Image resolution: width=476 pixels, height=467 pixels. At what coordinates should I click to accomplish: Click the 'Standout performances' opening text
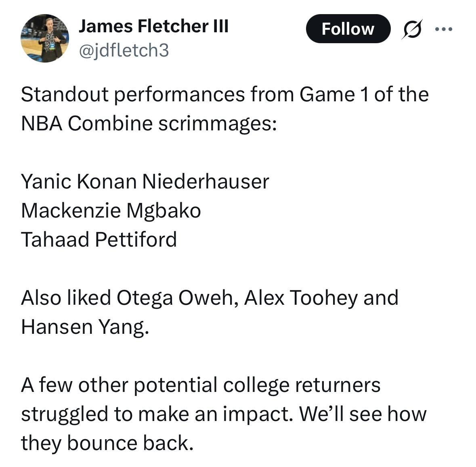pos(133,94)
